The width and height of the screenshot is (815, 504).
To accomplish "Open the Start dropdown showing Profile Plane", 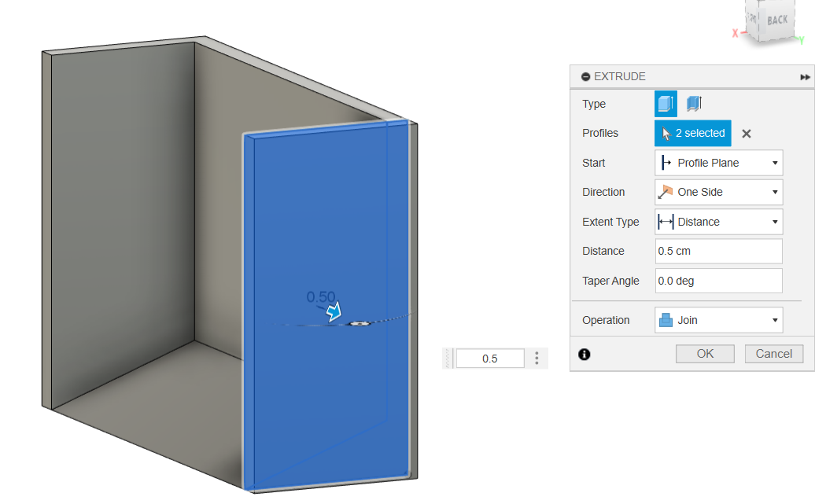I will (x=718, y=163).
